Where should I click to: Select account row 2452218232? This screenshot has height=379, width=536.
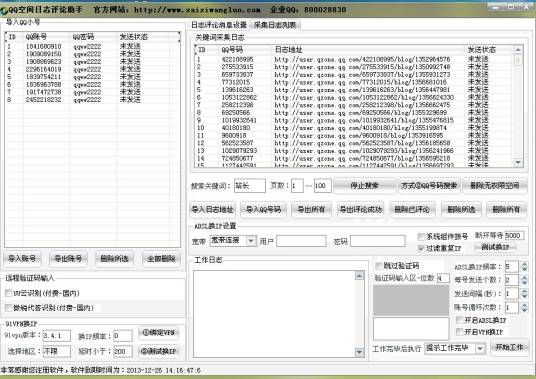(x=92, y=100)
